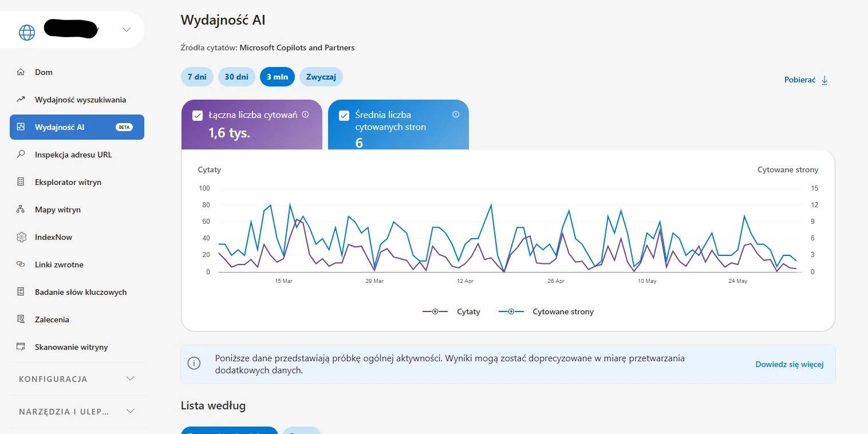Image resolution: width=868 pixels, height=434 pixels.
Task: Select the 30 dni range tab
Action: 236,77
